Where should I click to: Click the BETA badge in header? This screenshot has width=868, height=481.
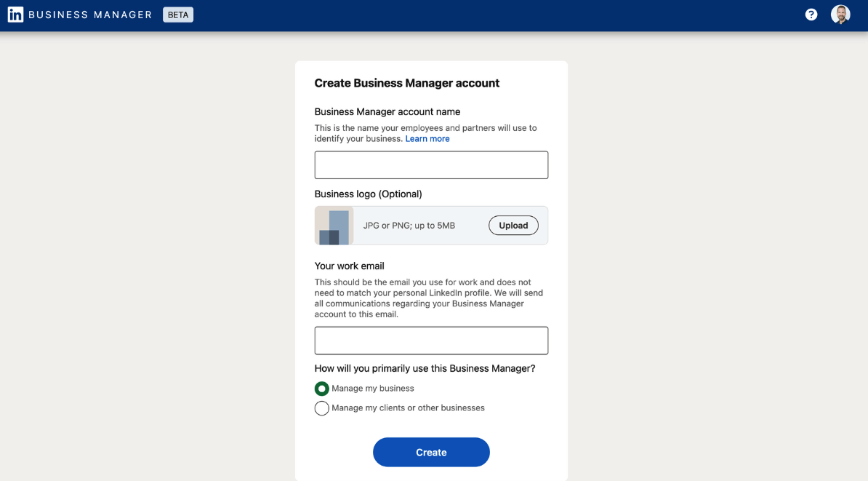177,15
